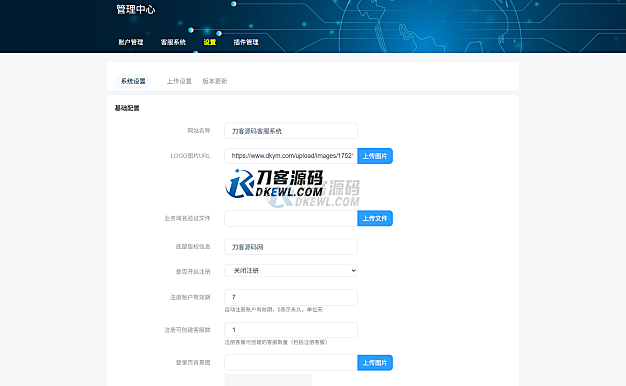Click the hint text 自动注册账户有效期

click(273, 309)
